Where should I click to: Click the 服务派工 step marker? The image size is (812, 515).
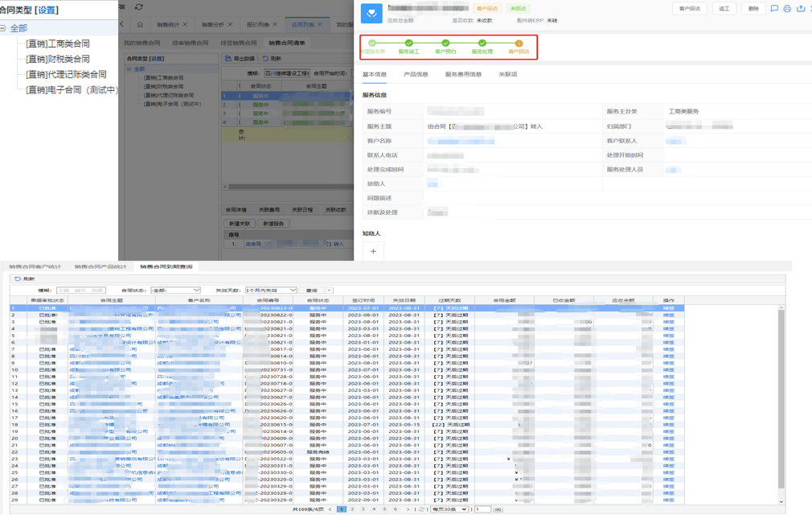[x=408, y=43]
